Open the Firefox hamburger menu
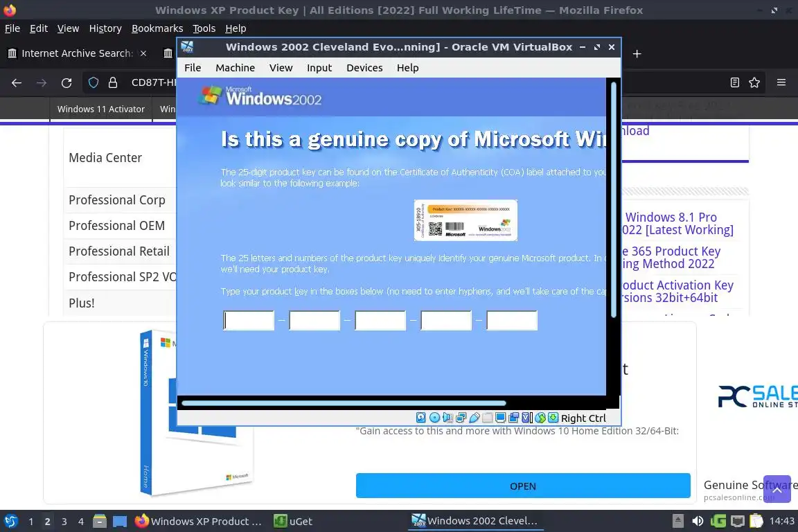Image resolution: width=798 pixels, height=532 pixels. point(781,82)
